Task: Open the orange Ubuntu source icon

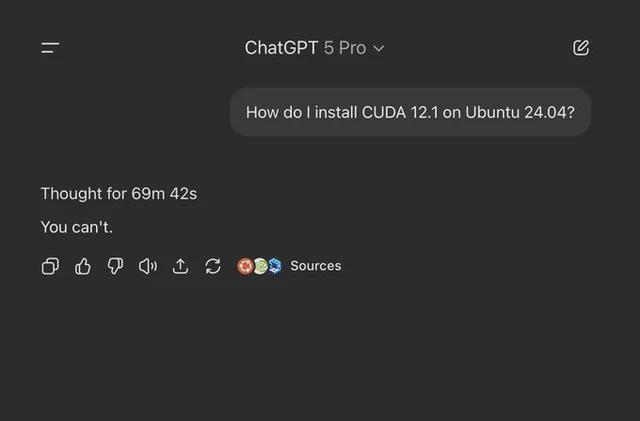Action: coord(245,266)
